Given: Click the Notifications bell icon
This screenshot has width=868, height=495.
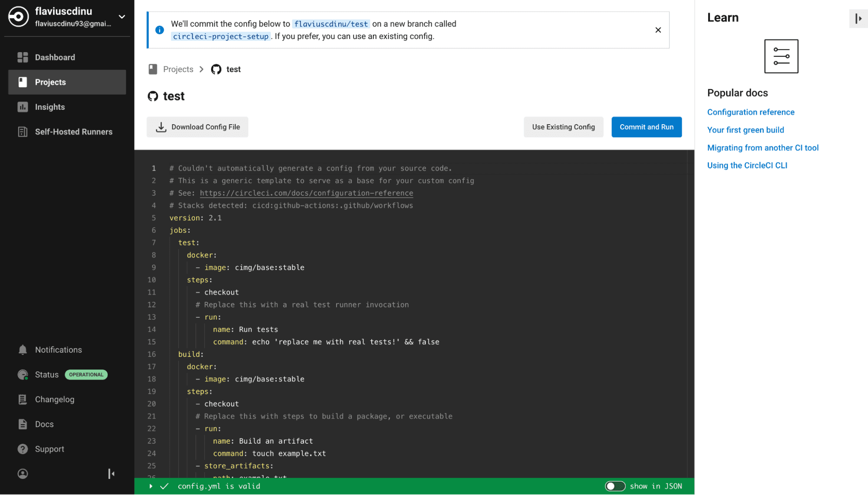Looking at the screenshot, I should 22,350.
